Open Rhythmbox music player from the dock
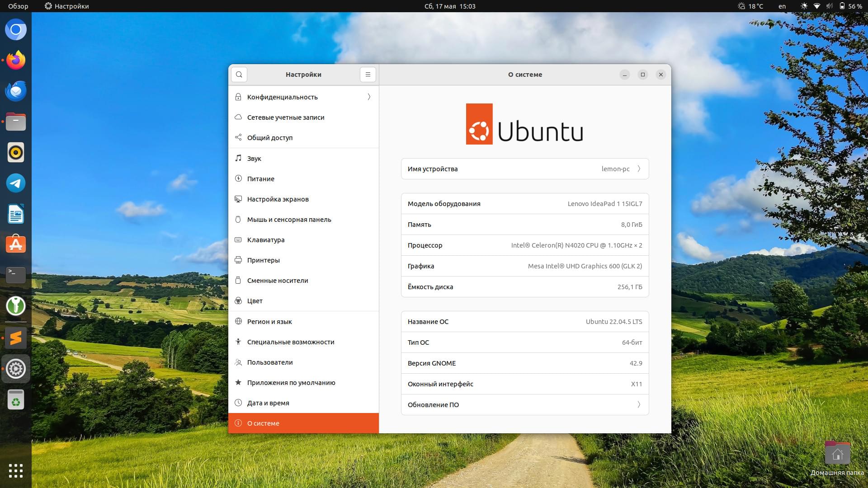Image resolution: width=868 pixels, height=488 pixels. 16,152
